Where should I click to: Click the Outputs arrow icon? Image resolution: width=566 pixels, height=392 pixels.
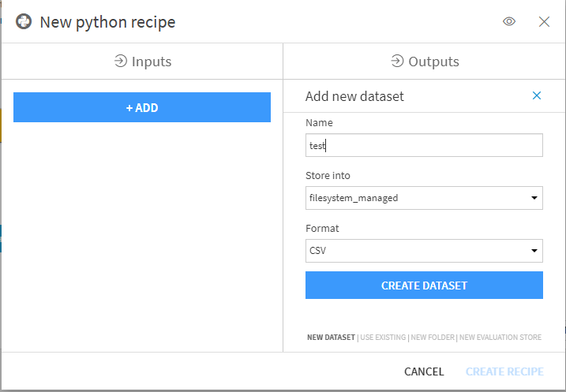coord(397,61)
